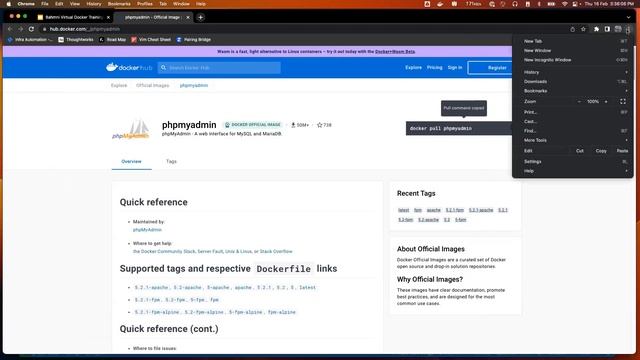The height and width of the screenshot is (360, 640).
Task: Open Downloads from the Chrome menu
Action: pyautogui.click(x=573, y=82)
